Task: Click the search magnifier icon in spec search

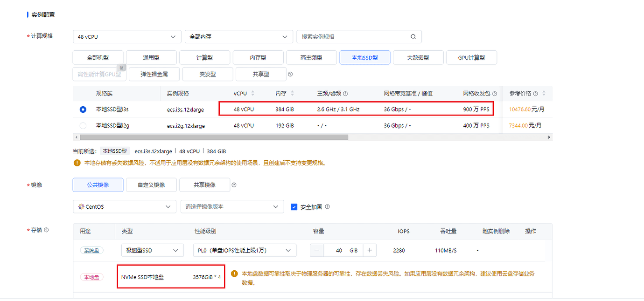Action: pyautogui.click(x=413, y=37)
